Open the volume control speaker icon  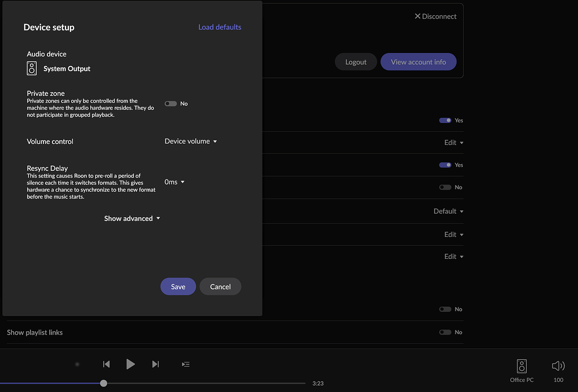click(x=558, y=365)
